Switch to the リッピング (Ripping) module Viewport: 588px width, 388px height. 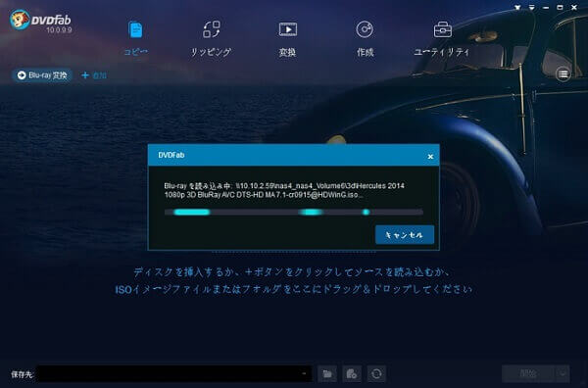(211, 38)
